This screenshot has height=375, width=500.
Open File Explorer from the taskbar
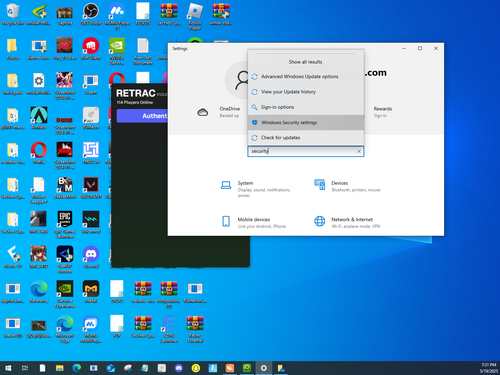click(60, 368)
